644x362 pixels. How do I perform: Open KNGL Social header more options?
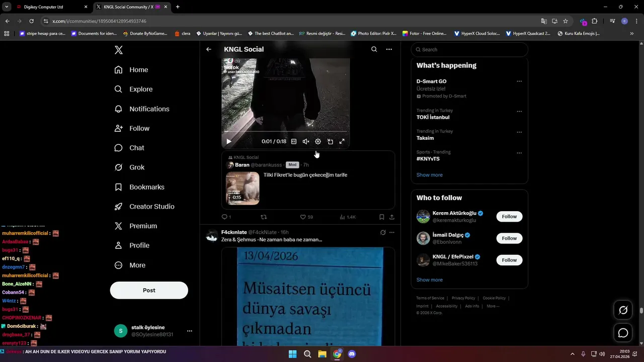(389, 49)
